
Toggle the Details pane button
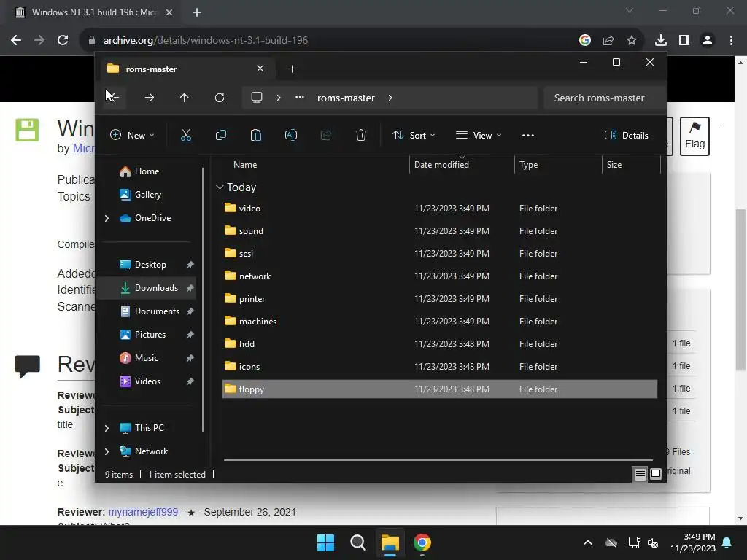626,135
